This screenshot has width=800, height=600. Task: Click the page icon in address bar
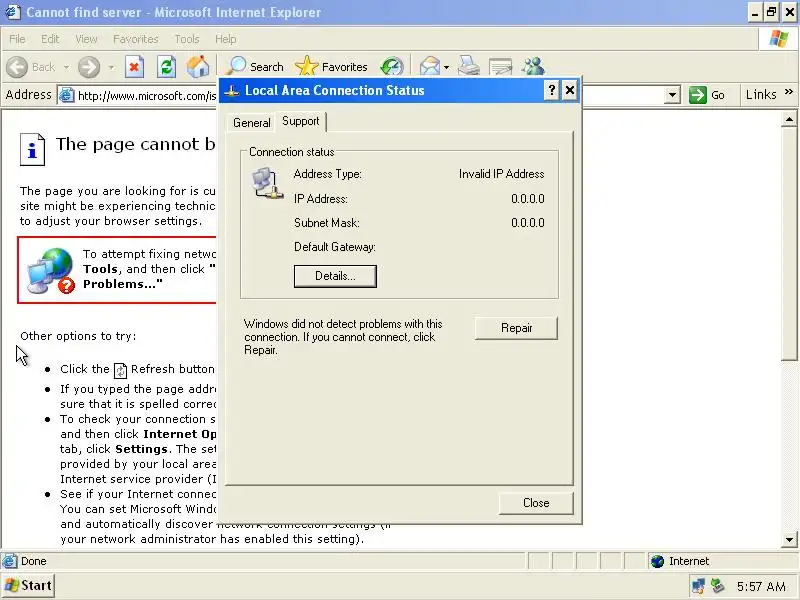pyautogui.click(x=67, y=95)
